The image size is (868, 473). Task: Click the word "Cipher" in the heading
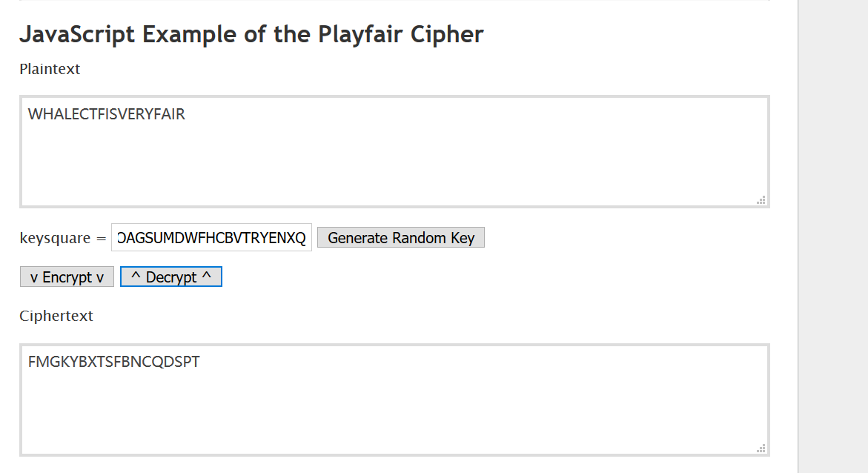[x=449, y=34]
